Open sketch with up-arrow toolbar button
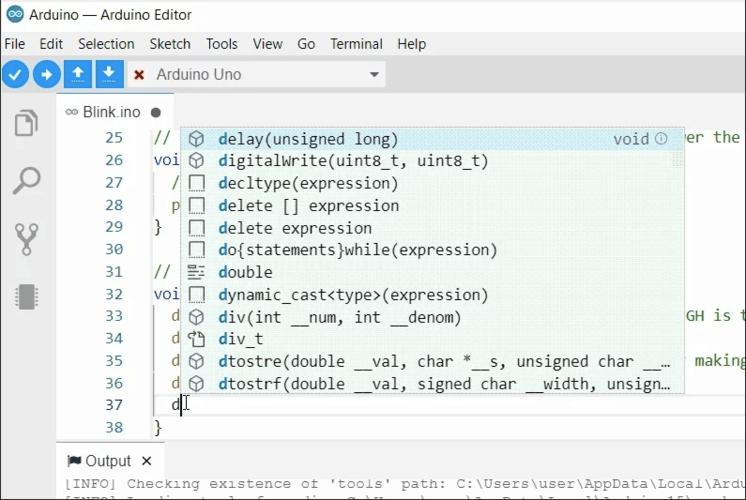 coord(78,74)
